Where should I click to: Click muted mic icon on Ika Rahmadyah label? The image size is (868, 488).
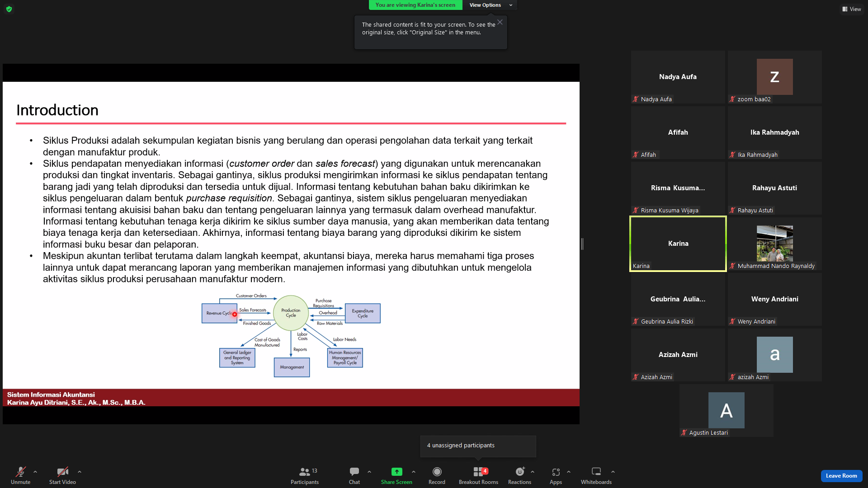tap(733, 155)
